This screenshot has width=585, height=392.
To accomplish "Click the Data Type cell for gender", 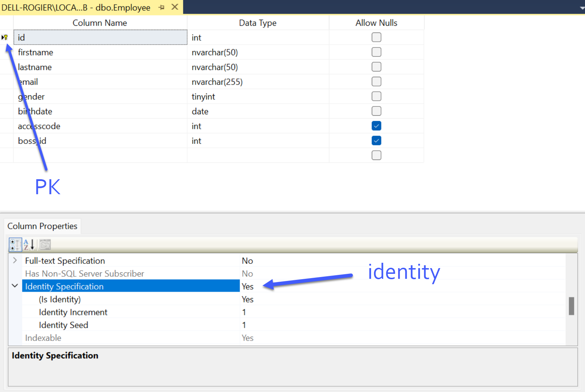I will 257,97.
